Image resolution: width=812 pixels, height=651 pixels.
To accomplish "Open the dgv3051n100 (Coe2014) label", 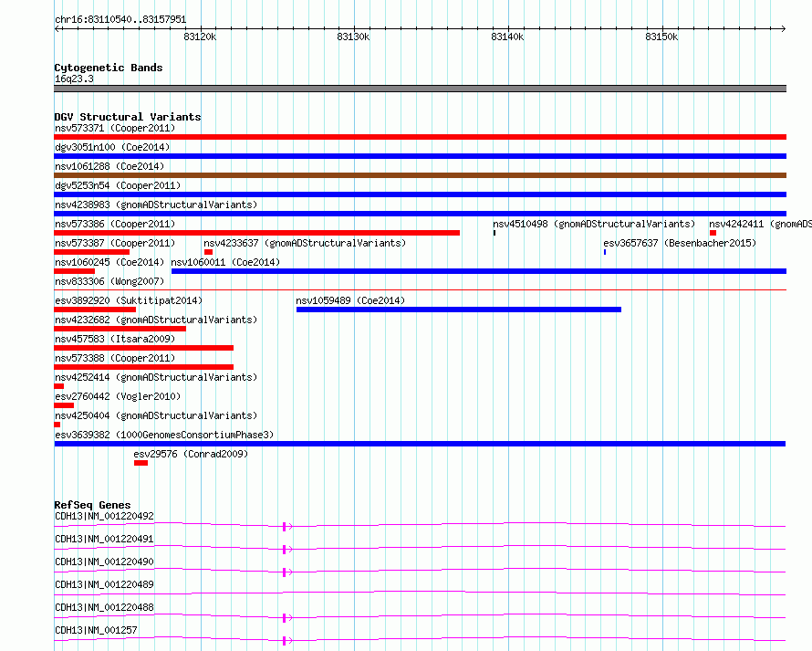I will (112, 147).
